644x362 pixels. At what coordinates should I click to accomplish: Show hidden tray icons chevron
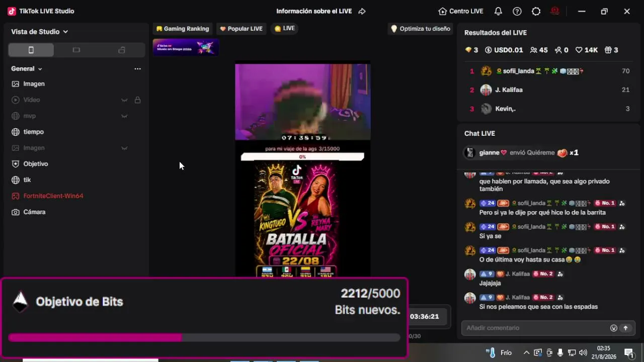[x=526, y=352]
